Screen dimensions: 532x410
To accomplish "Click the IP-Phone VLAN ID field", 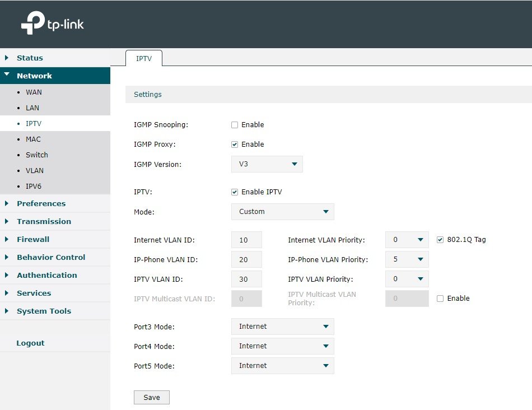I will tap(246, 259).
